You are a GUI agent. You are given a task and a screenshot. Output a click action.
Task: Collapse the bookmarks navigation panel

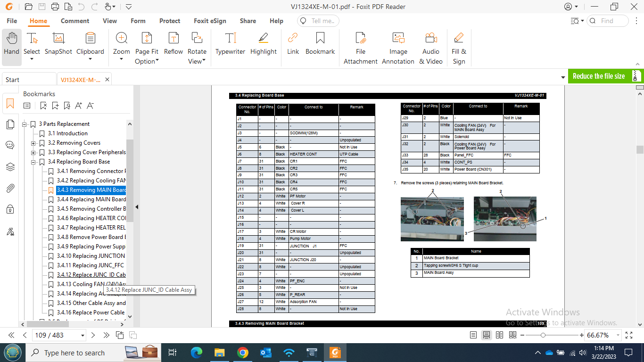[x=137, y=207]
